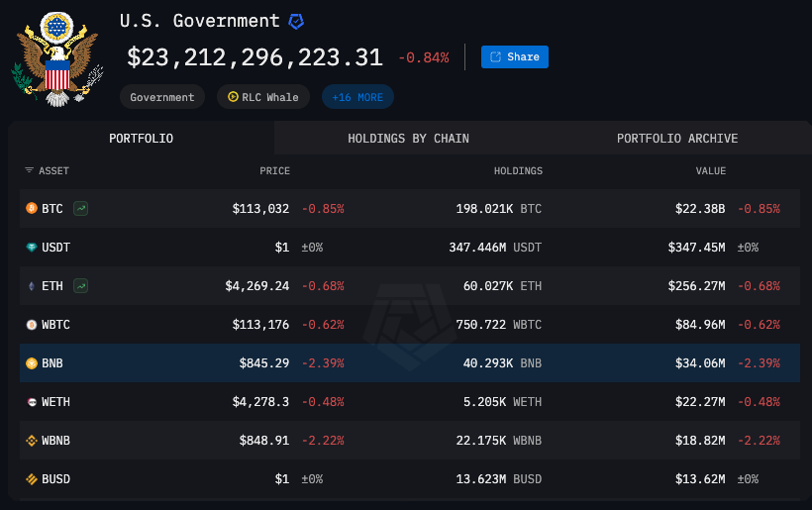Image resolution: width=812 pixels, height=510 pixels.
Task: Click the USDT Tether icon
Action: [31, 248]
